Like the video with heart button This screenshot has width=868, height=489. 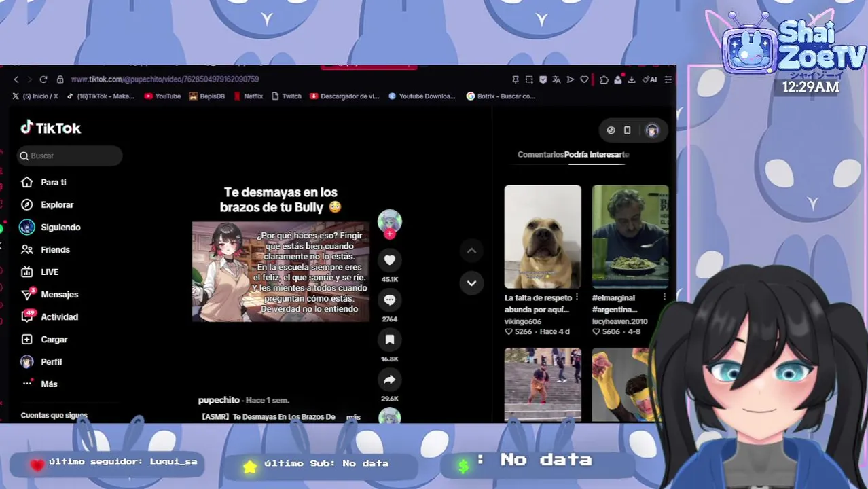coord(390,260)
